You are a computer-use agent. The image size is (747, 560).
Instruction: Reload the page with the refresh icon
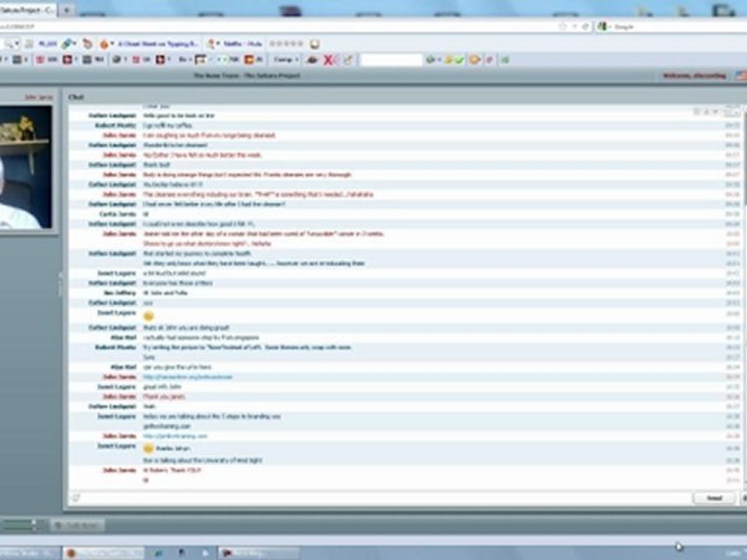585,26
